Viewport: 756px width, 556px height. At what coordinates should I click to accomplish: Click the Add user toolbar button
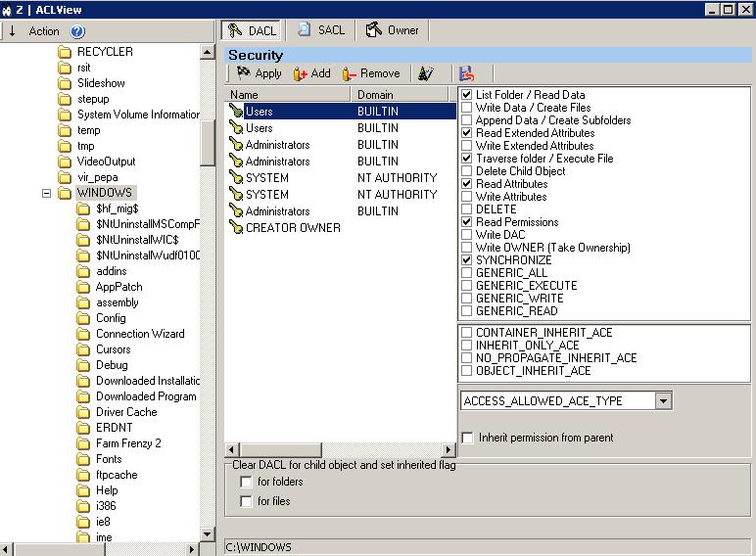point(312,73)
